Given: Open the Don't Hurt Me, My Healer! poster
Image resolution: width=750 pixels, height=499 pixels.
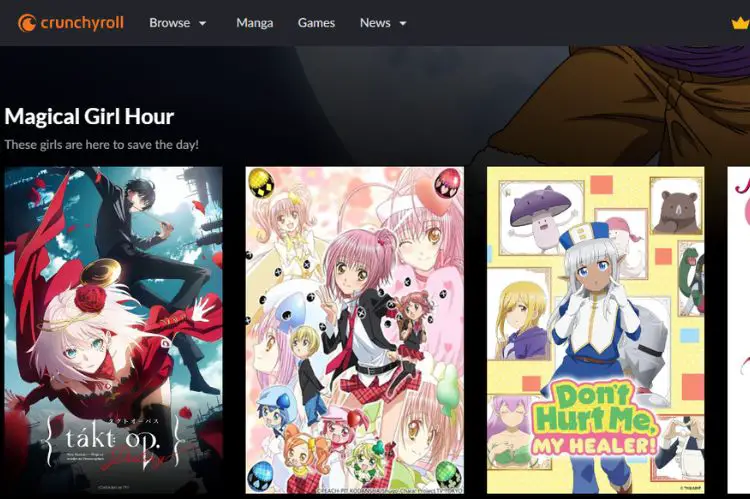Looking at the screenshot, I should tap(596, 330).
